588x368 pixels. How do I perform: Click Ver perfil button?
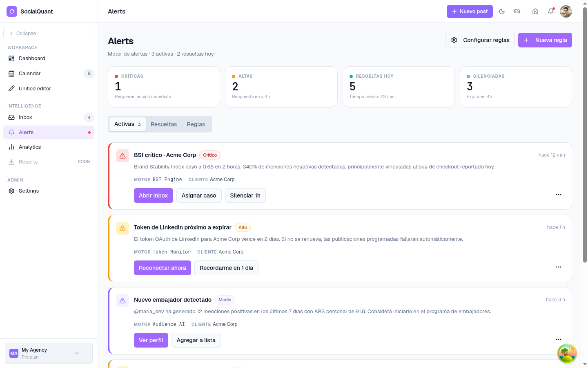151,340
